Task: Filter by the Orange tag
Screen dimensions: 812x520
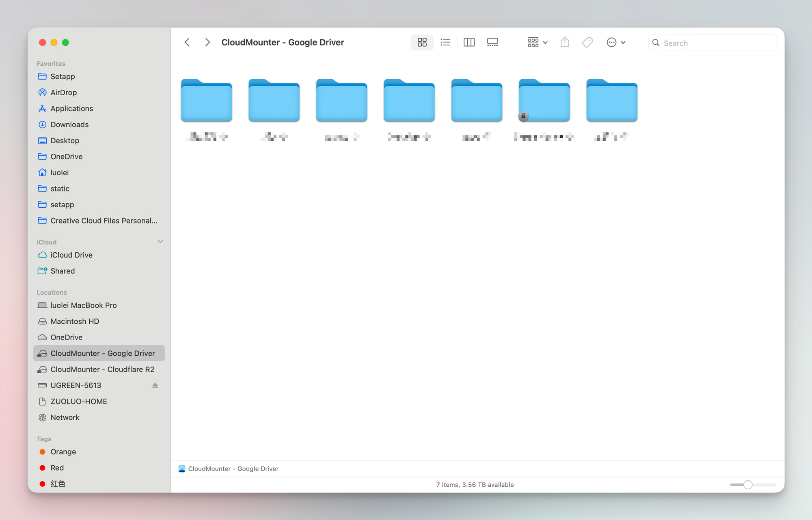Action: [99, 452]
